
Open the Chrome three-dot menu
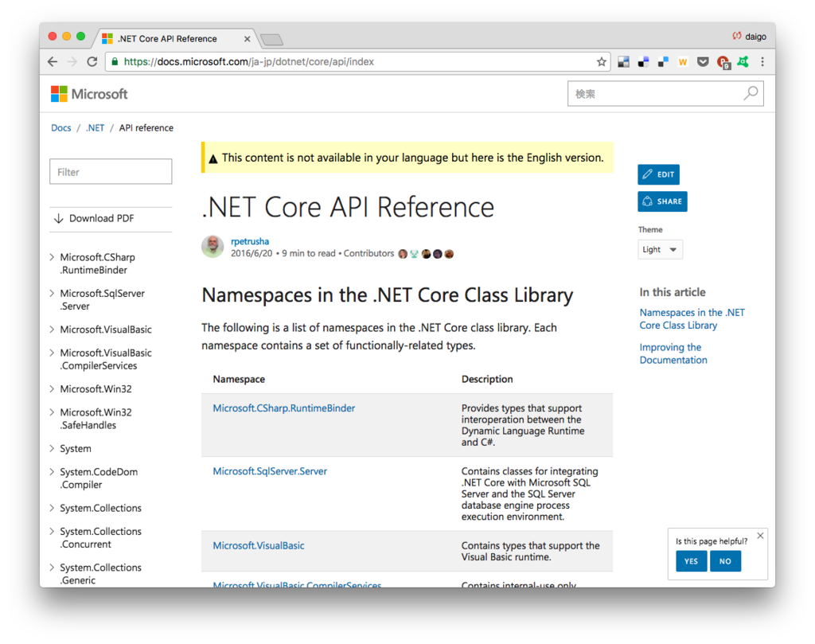762,62
